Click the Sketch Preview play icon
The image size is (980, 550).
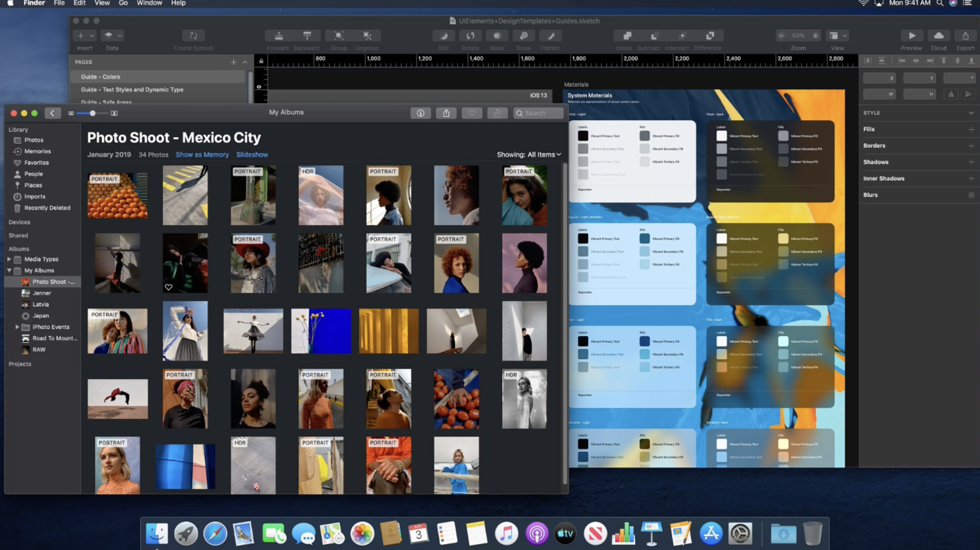coord(912,36)
